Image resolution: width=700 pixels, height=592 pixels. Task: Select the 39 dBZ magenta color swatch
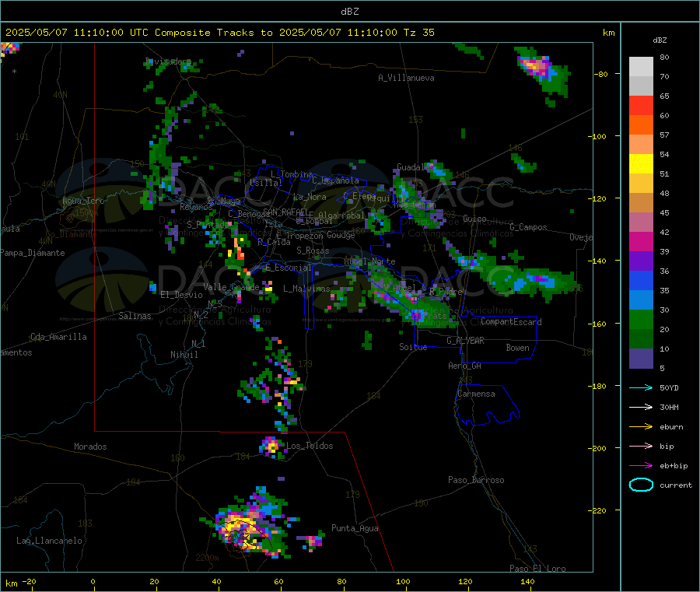coord(641,241)
